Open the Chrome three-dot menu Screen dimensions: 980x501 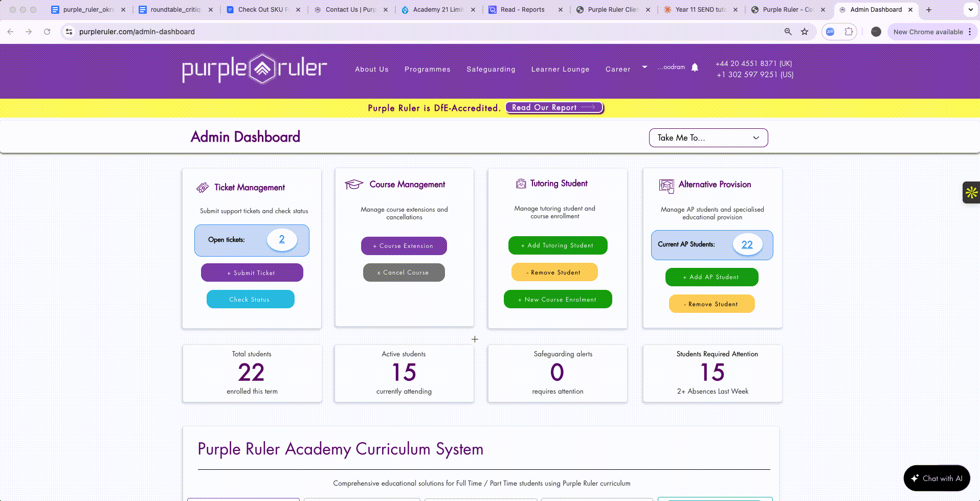point(970,32)
